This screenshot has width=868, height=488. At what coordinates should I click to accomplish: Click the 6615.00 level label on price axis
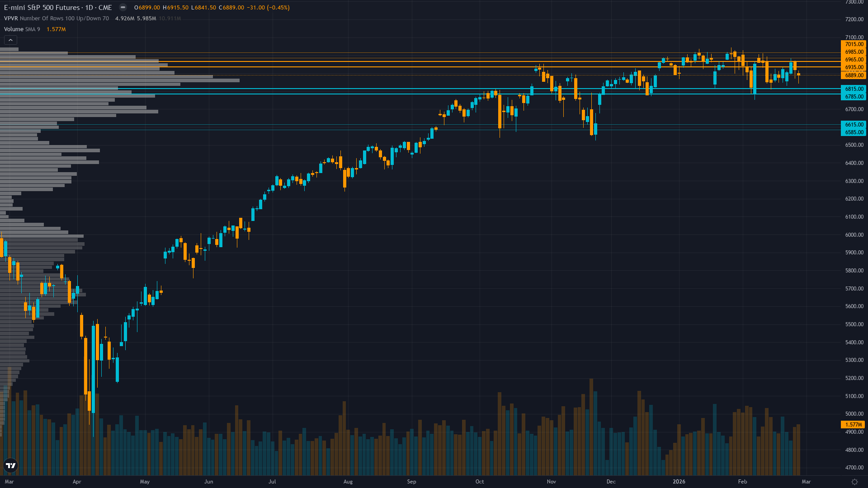point(854,124)
